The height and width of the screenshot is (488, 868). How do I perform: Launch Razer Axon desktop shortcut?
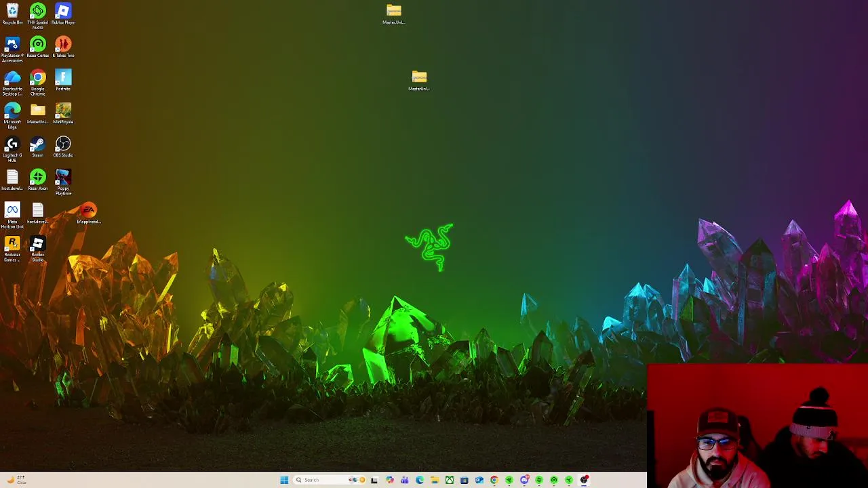click(x=37, y=180)
